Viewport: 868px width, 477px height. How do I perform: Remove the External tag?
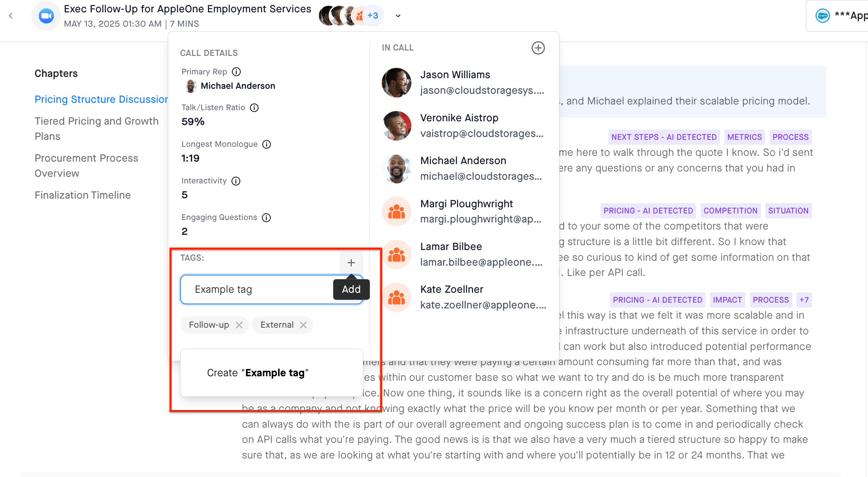tap(303, 325)
